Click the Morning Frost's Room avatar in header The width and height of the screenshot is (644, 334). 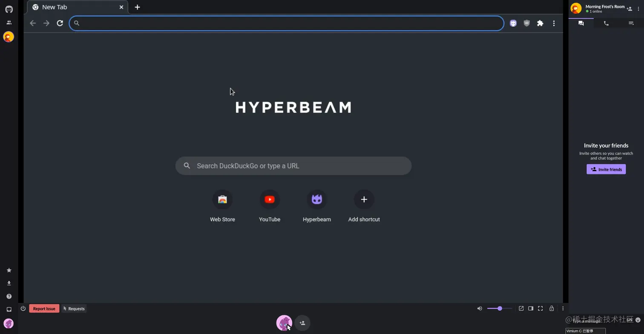(576, 9)
